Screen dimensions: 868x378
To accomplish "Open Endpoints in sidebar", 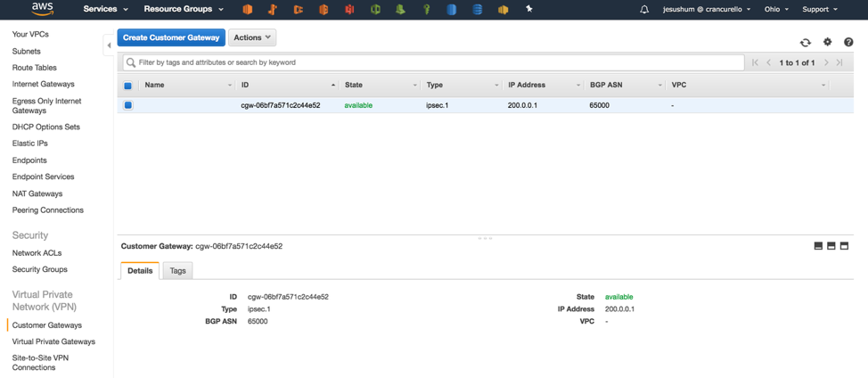I will coord(29,160).
